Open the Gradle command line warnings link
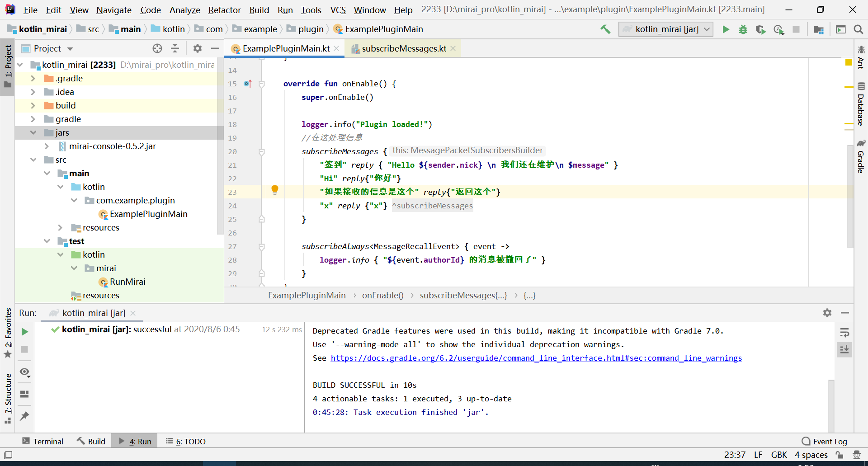 tap(536, 358)
